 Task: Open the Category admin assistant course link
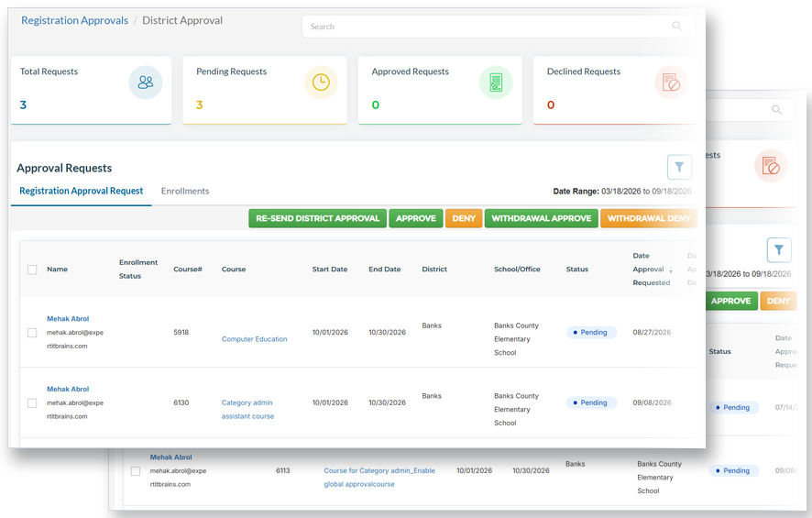pyautogui.click(x=247, y=409)
